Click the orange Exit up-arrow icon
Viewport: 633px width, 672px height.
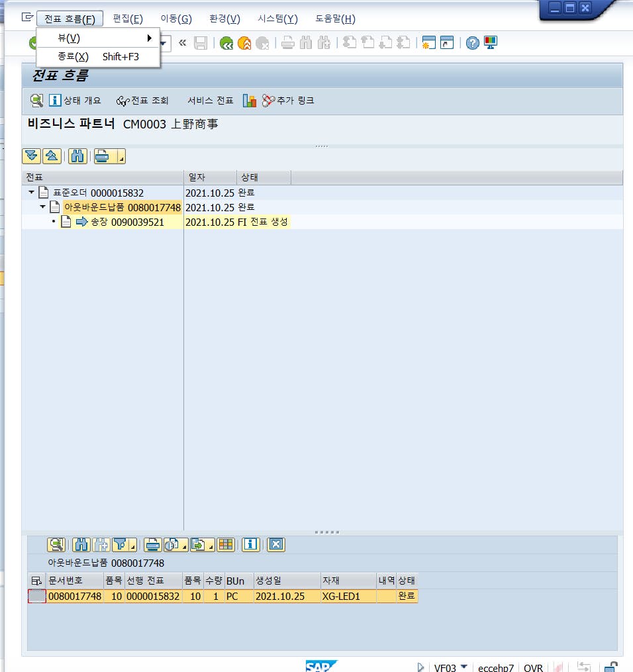pyautogui.click(x=244, y=43)
